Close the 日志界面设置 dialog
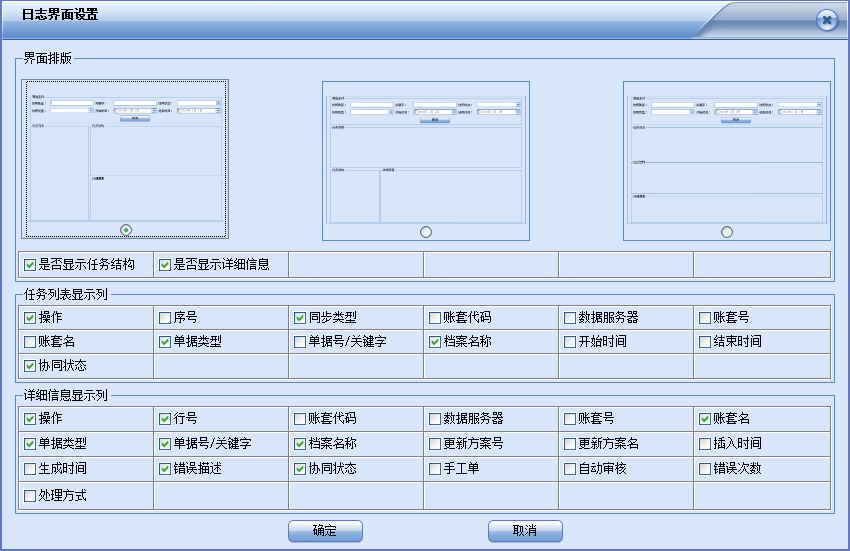The width and height of the screenshot is (850, 551). click(x=826, y=20)
